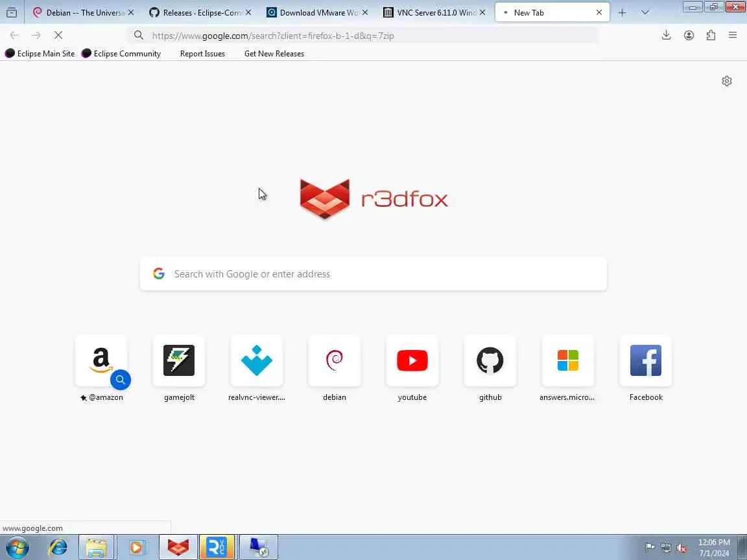
Task: Add a new browser tab
Action: [622, 13]
